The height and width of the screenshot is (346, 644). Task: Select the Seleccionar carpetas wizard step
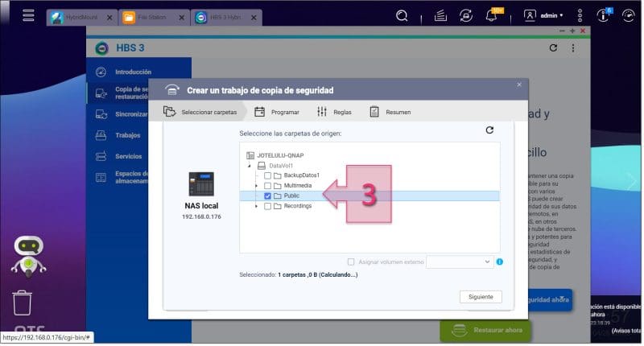(x=200, y=112)
